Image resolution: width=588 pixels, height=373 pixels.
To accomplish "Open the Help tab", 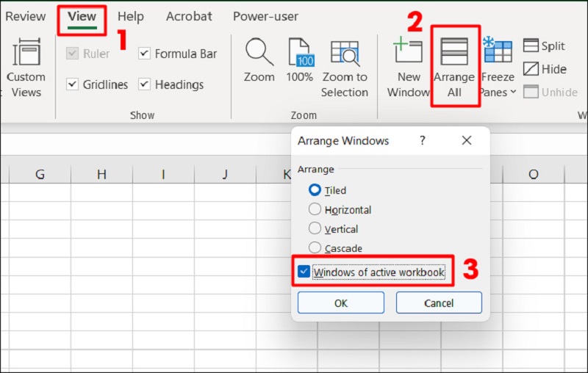I will (131, 16).
